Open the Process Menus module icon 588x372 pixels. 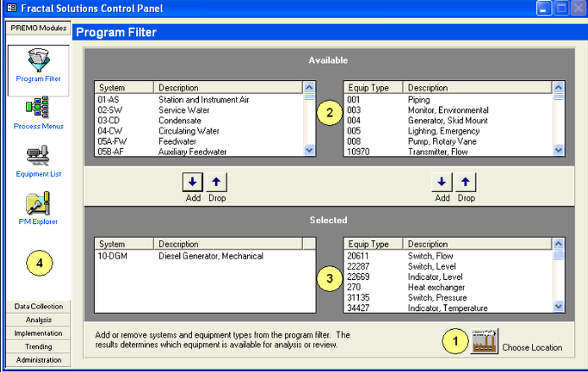coord(38,107)
